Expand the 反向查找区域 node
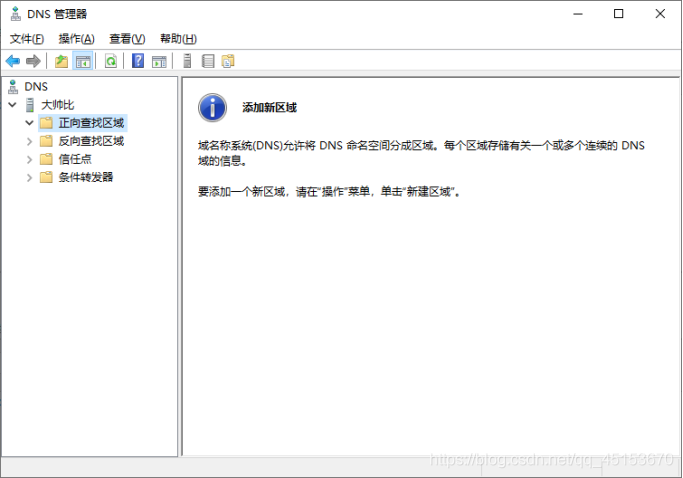This screenshot has width=683, height=478. click(x=29, y=141)
